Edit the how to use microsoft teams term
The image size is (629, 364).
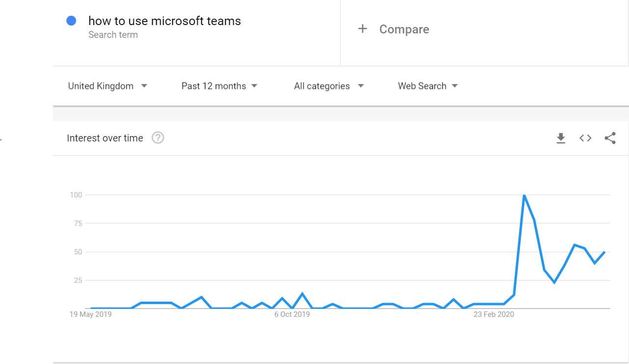click(x=165, y=21)
